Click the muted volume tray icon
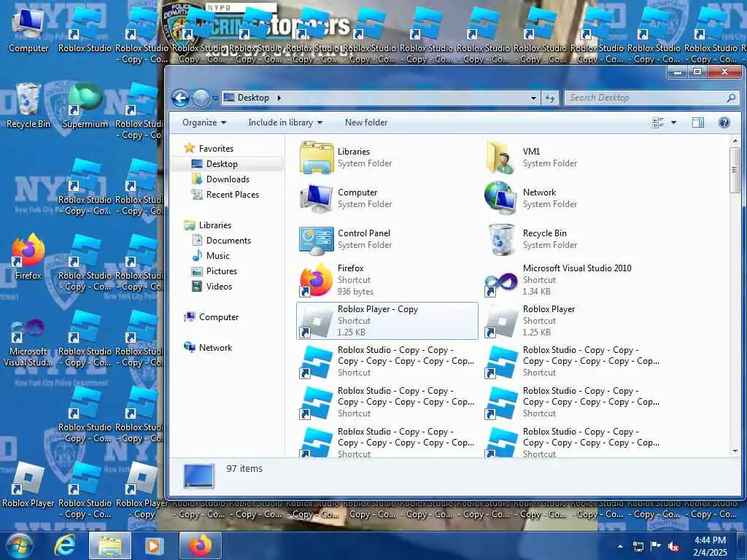Image resolution: width=747 pixels, height=560 pixels. tap(673, 546)
